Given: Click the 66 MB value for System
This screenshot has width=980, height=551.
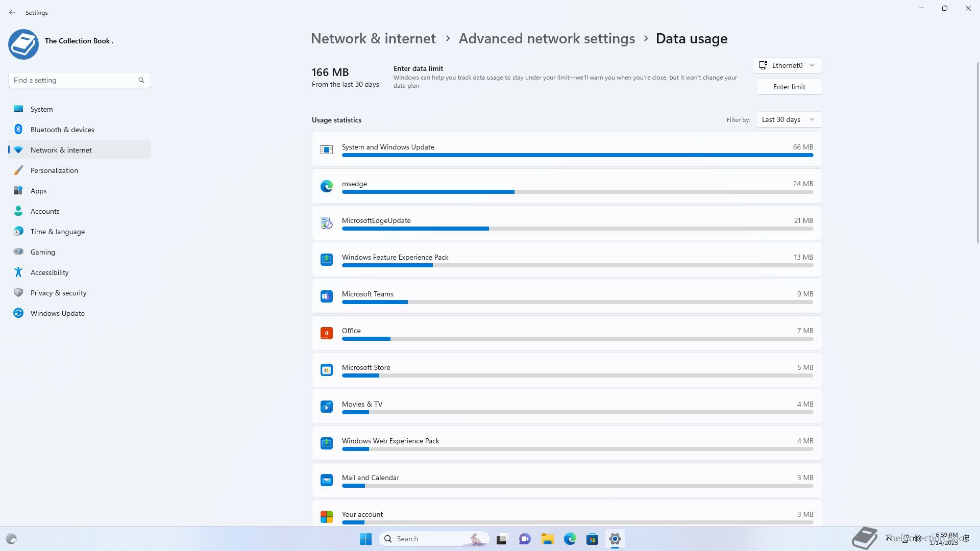Looking at the screenshot, I should [x=803, y=147].
